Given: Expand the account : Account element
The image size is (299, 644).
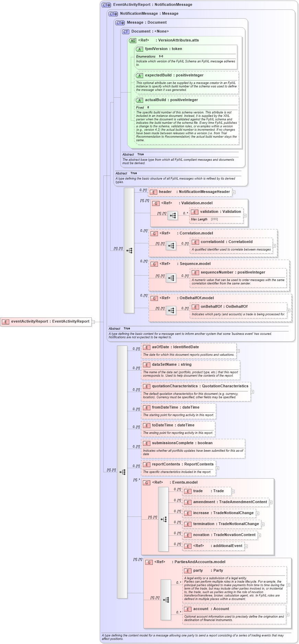Looking at the screenshot, I should tap(288, 615).
